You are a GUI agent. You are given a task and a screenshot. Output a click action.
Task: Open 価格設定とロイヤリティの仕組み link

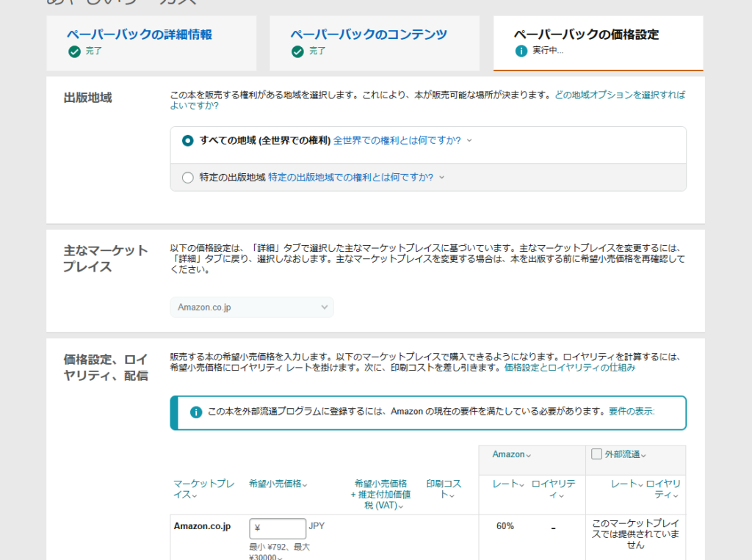pyautogui.click(x=569, y=368)
